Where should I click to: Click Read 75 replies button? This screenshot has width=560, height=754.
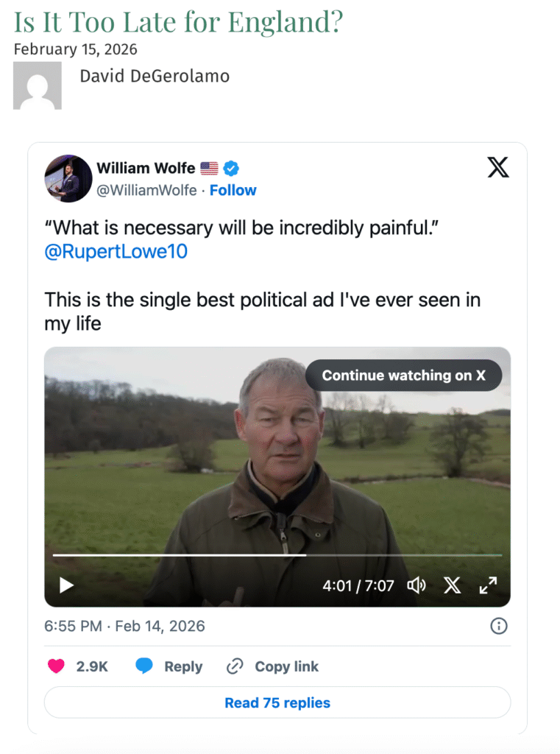click(x=277, y=702)
